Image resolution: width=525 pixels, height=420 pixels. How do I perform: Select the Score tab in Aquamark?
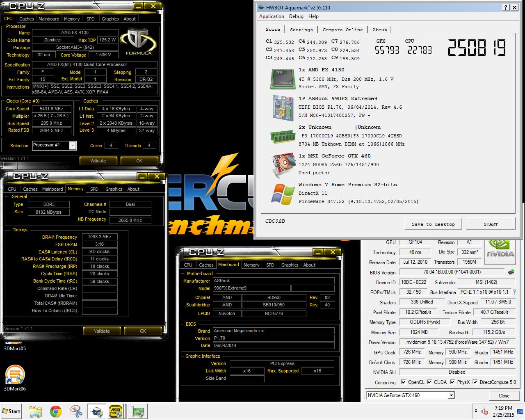coord(273,29)
